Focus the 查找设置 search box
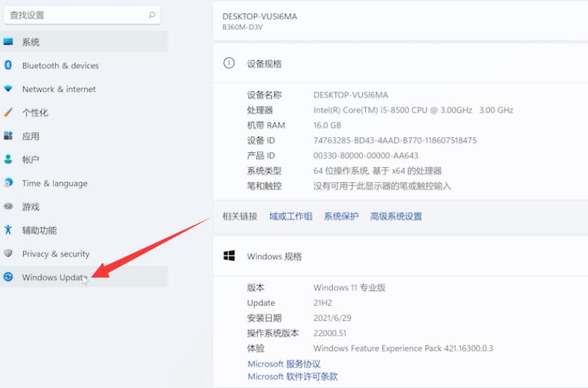This screenshot has height=388, width=588. pyautogui.click(x=82, y=15)
